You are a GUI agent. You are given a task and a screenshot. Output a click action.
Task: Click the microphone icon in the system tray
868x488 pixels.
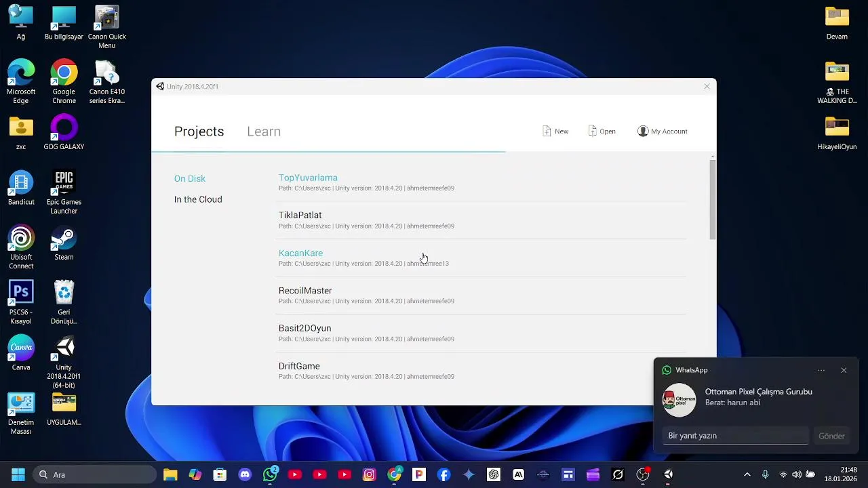coord(765,474)
